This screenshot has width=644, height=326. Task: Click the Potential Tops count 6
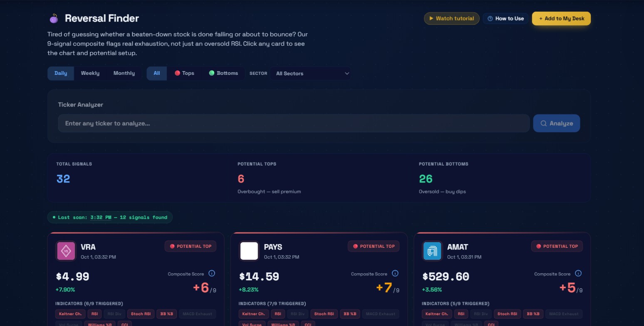tap(241, 179)
